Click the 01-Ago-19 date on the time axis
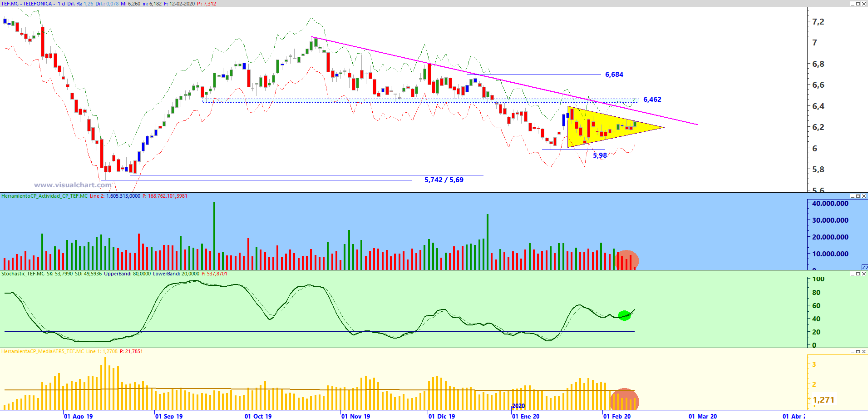 (78, 416)
